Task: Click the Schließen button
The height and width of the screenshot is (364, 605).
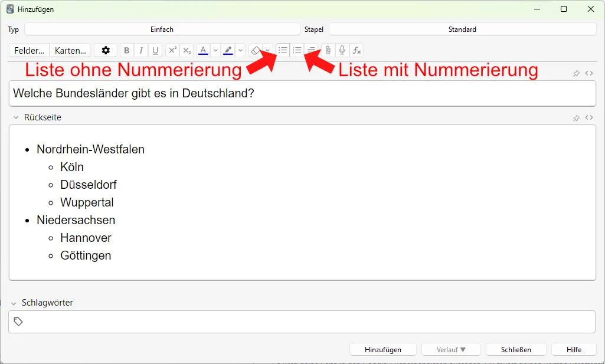Action: tap(516, 350)
